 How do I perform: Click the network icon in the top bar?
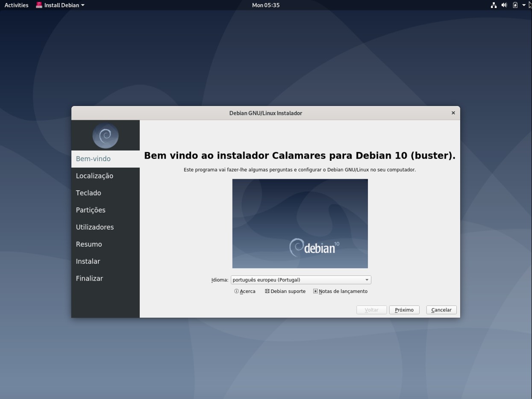pyautogui.click(x=494, y=5)
